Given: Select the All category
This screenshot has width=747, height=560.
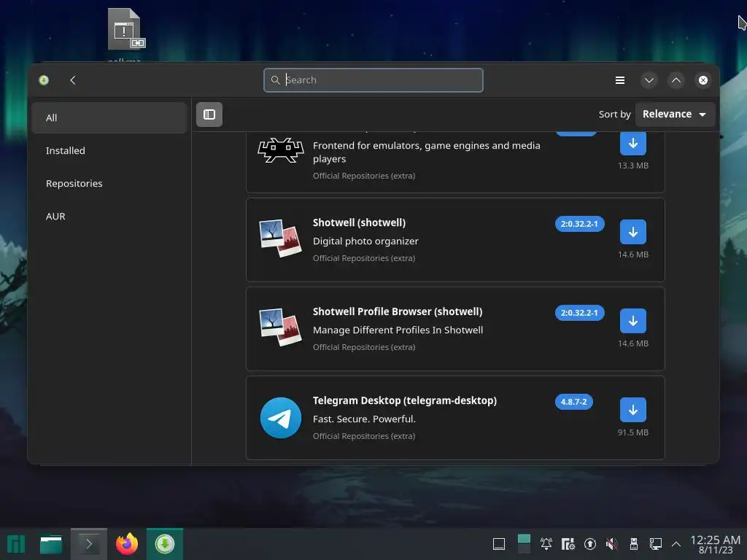Looking at the screenshot, I should click(109, 117).
